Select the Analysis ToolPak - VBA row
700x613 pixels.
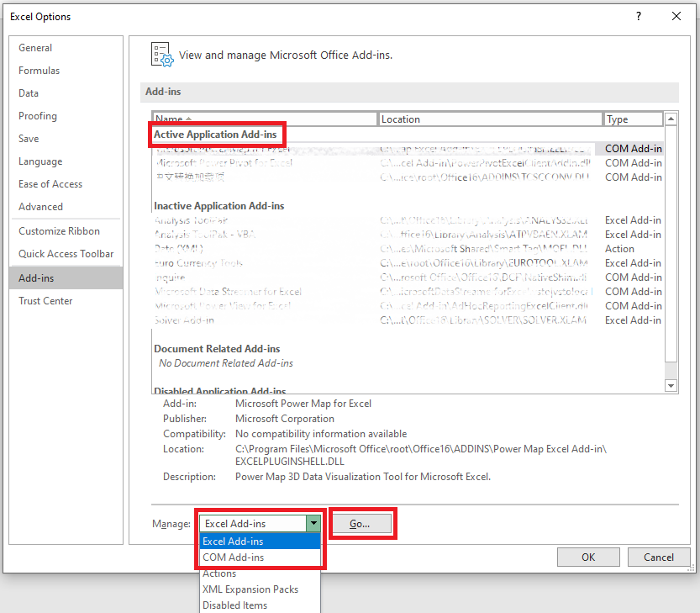(407, 235)
